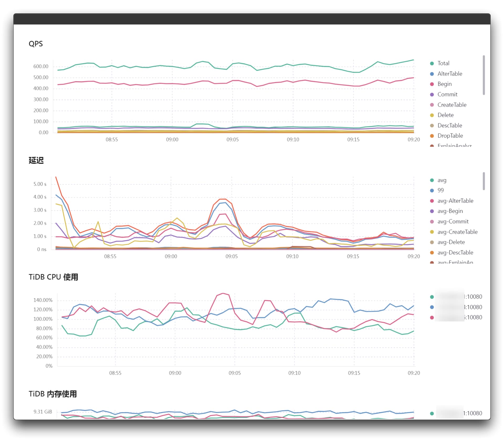The image size is (504, 440).
Task: Toggle AlterTable series in QPS legend
Action: 449,74
